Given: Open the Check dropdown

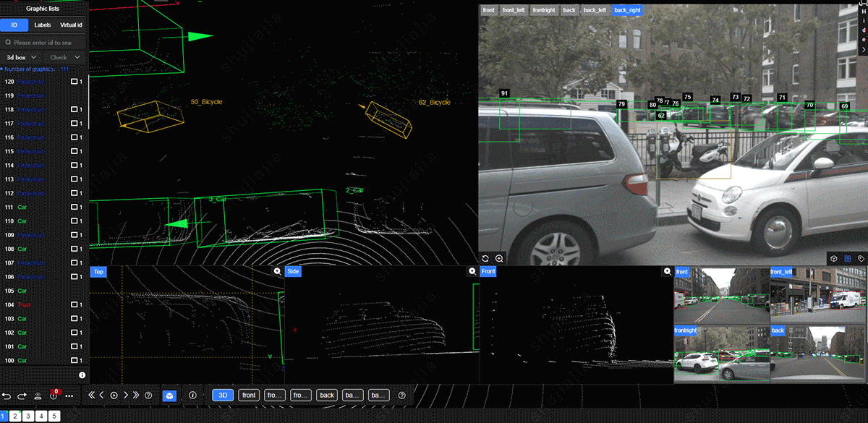Looking at the screenshot, I should coord(64,57).
